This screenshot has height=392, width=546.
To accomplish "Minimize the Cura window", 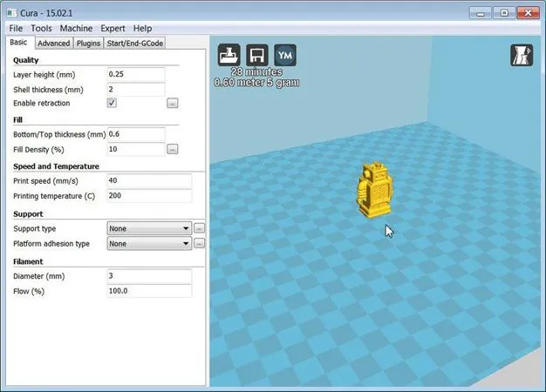I will click(x=481, y=13).
